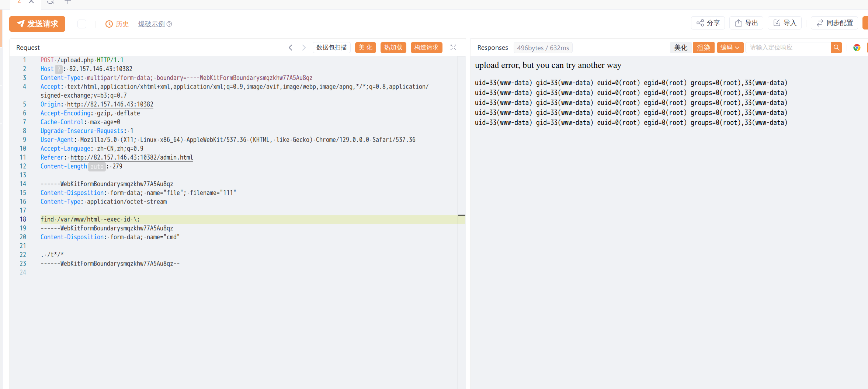Click the 'Content-Type: application/octet-stream' line
Image resolution: width=868 pixels, height=389 pixels.
104,202
